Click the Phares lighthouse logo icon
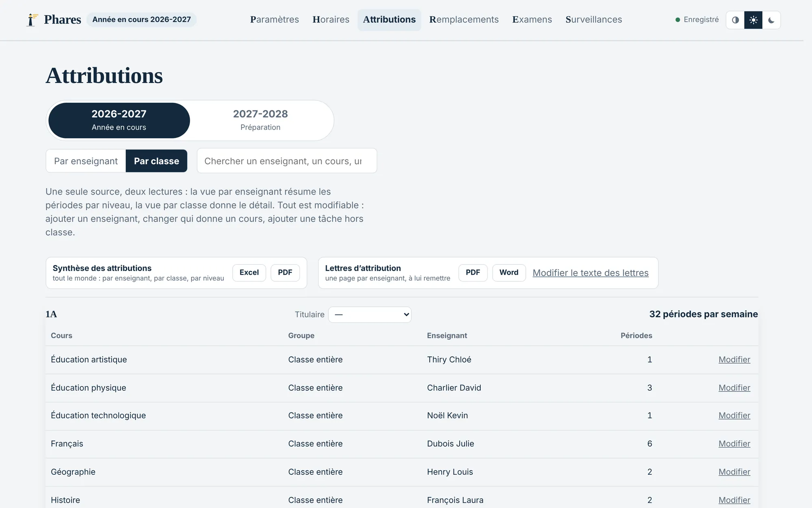 click(32, 20)
